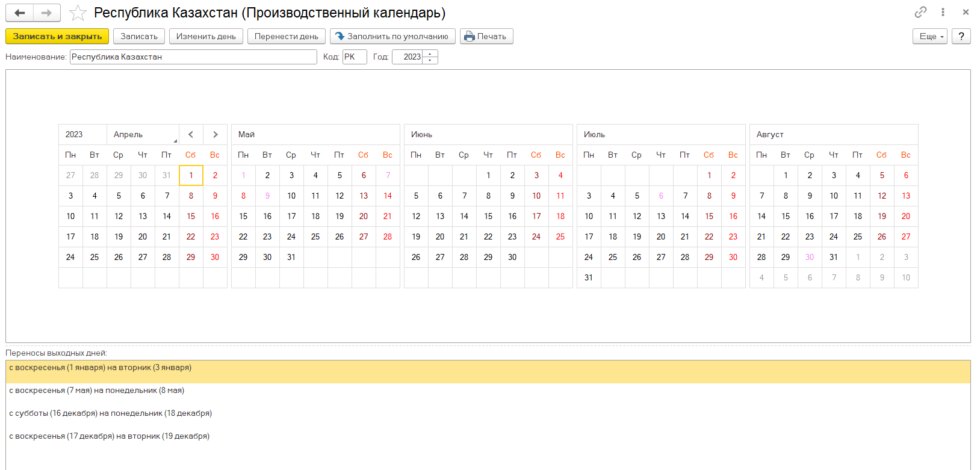Click into the Год field
The image size is (980, 470).
tap(408, 57)
